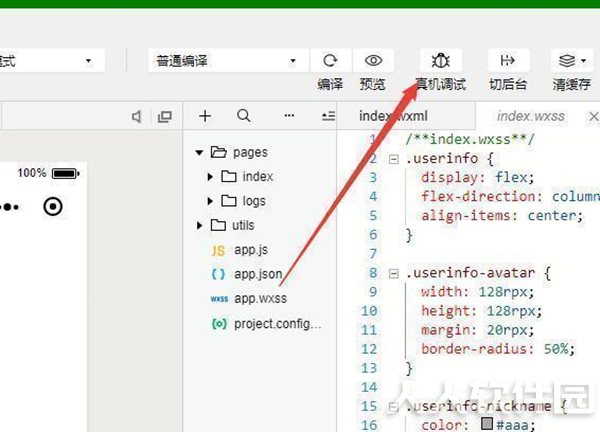Select the pages folder icon
Screen dimensions: 600x432
[x=218, y=152]
